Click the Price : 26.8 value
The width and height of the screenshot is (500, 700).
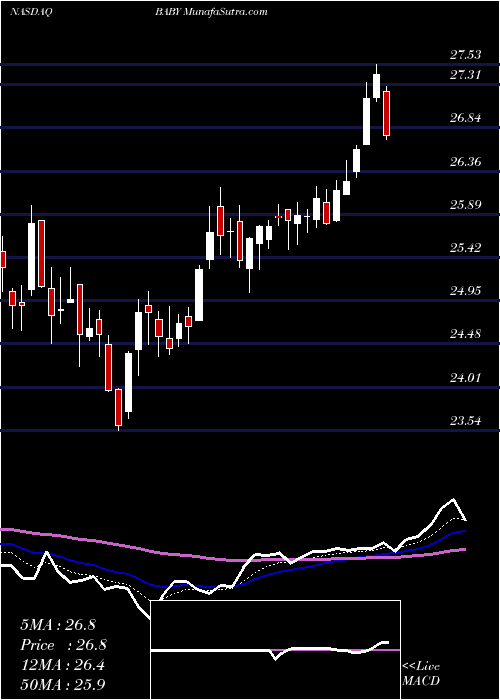click(x=63, y=645)
